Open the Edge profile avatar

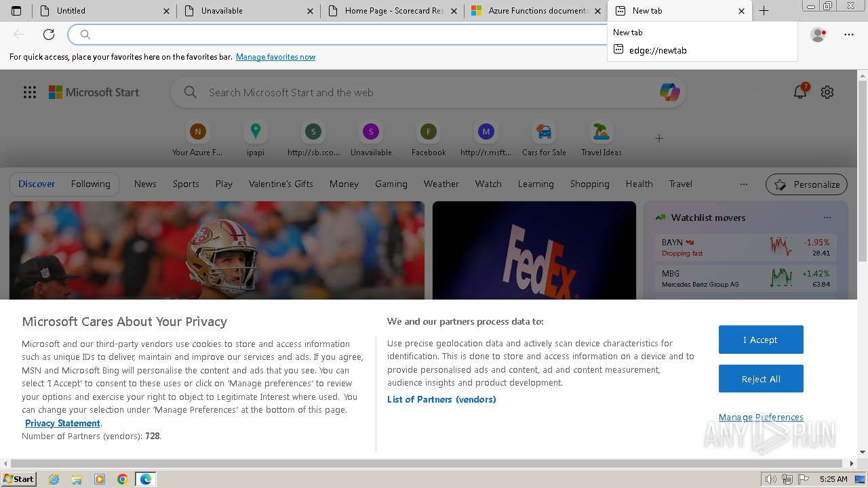pyautogui.click(x=818, y=35)
